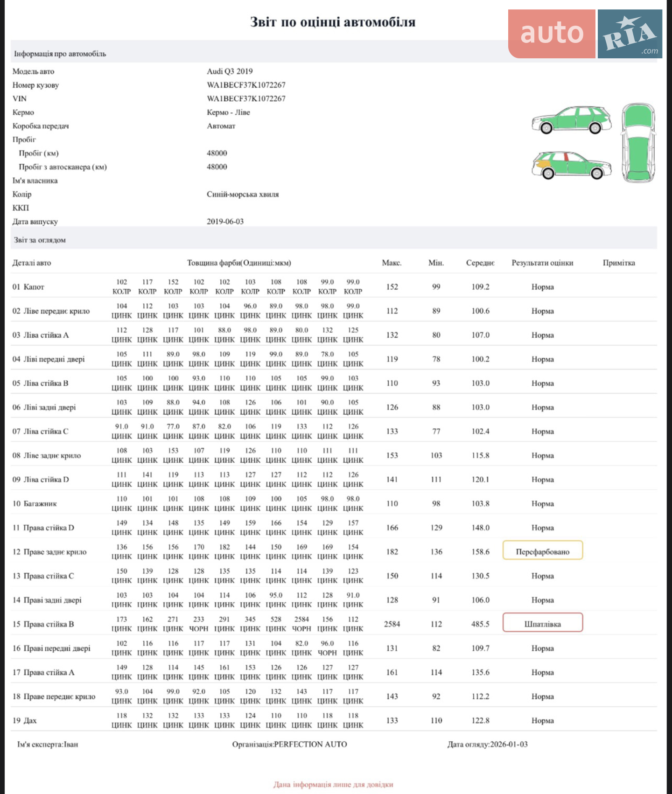Click the "Ім'я експерта:Іван" footer text
This screenshot has height=794, width=672.
(x=48, y=745)
